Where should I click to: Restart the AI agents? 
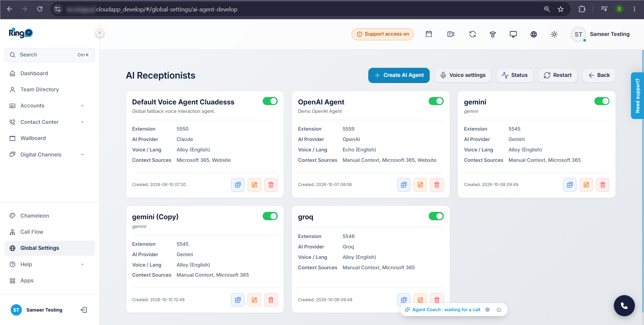tap(558, 75)
